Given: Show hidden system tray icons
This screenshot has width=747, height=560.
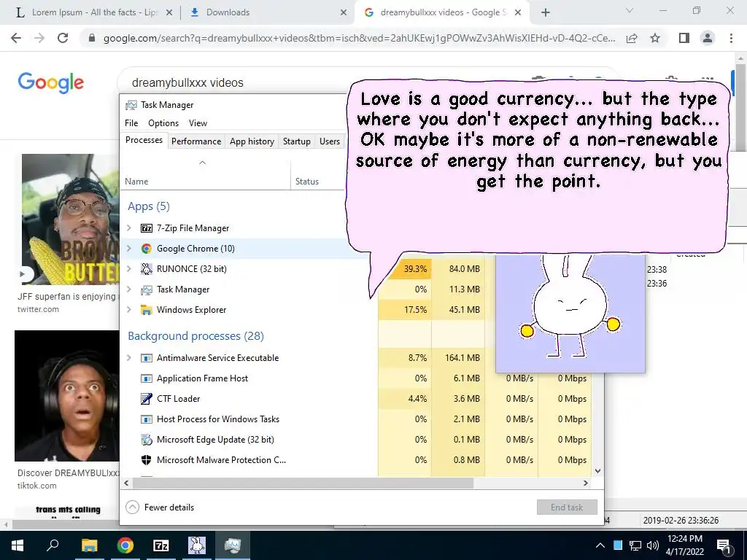Looking at the screenshot, I should pyautogui.click(x=600, y=545).
